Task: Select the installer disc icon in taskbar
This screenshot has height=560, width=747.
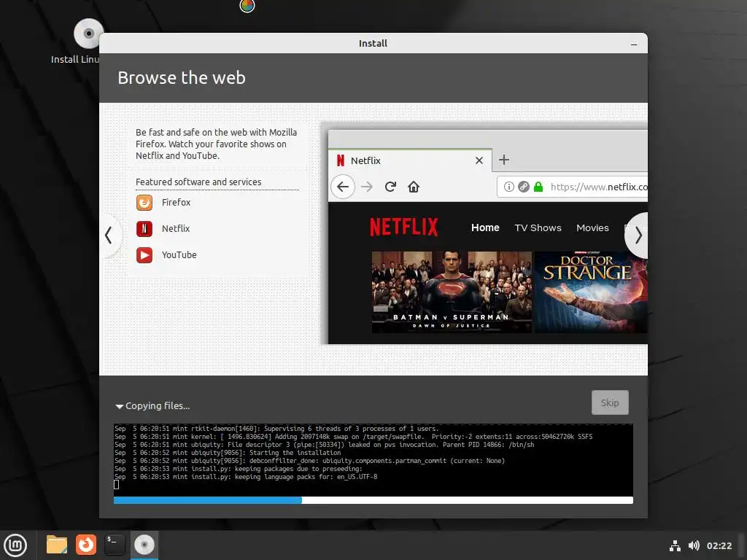Action: pyautogui.click(x=144, y=545)
